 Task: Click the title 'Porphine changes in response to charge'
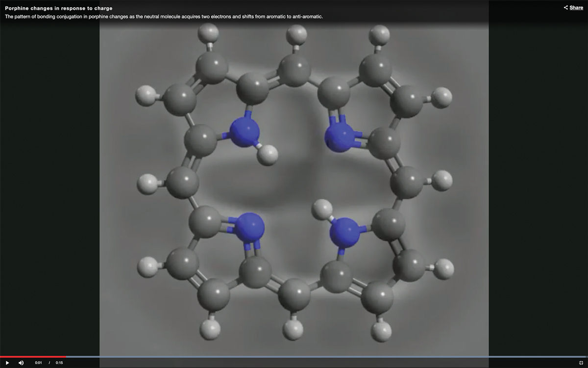pyautogui.click(x=58, y=8)
